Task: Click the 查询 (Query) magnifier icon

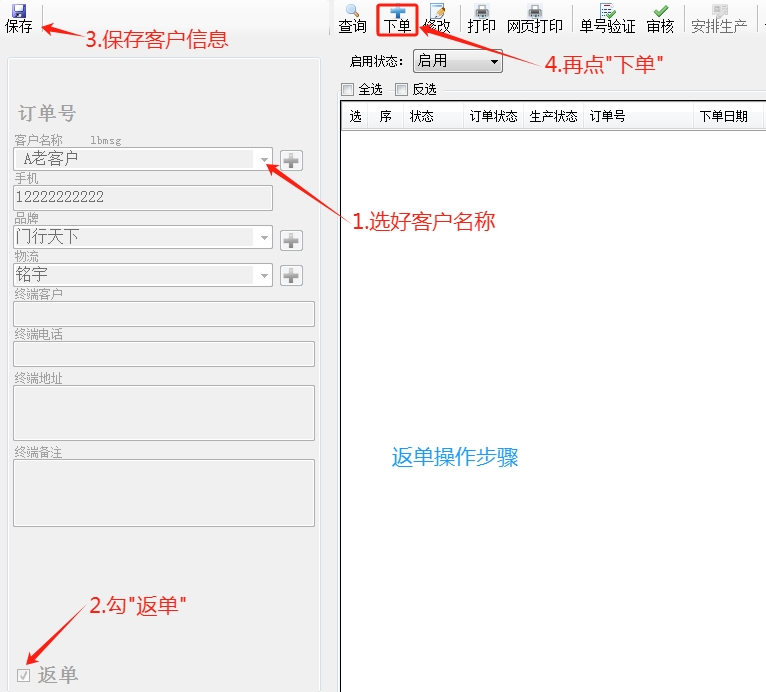Action: [352, 18]
